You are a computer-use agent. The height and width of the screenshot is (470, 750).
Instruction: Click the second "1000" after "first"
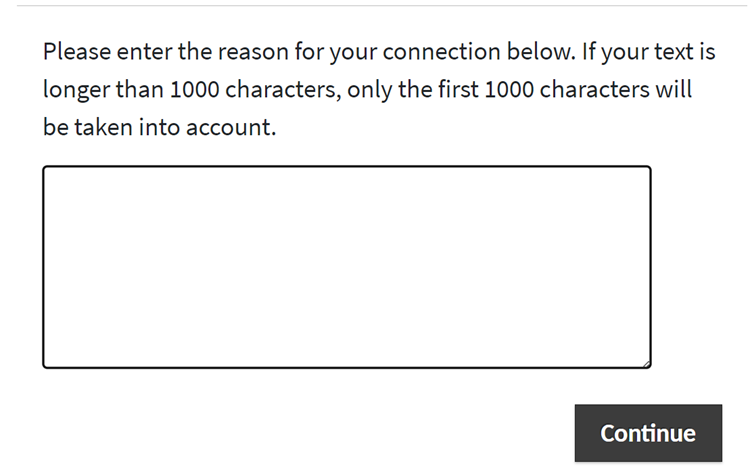click(x=511, y=90)
